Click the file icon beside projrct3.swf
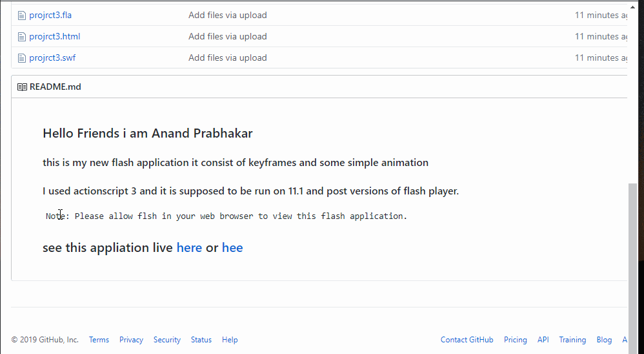The height and width of the screenshot is (354, 644). (21, 57)
